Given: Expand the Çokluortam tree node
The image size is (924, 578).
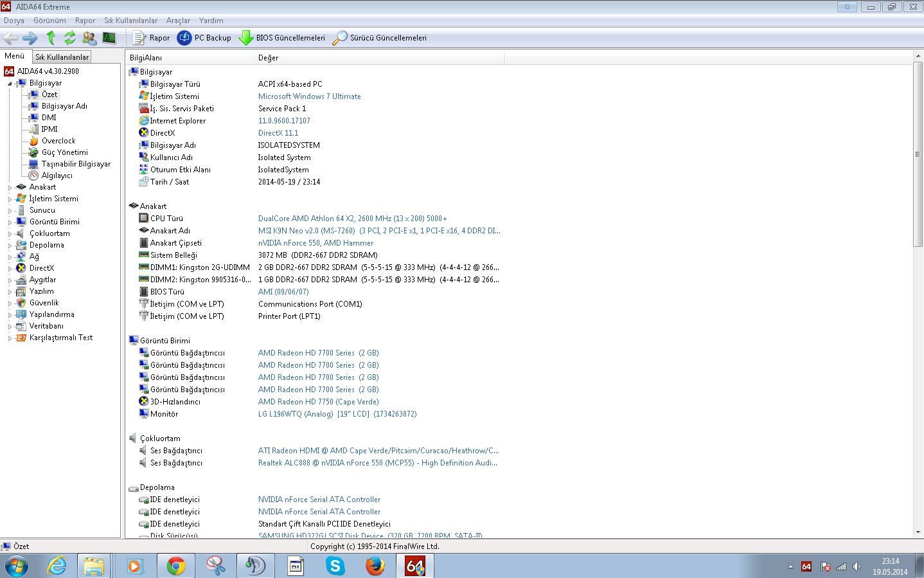Looking at the screenshot, I should point(10,234).
